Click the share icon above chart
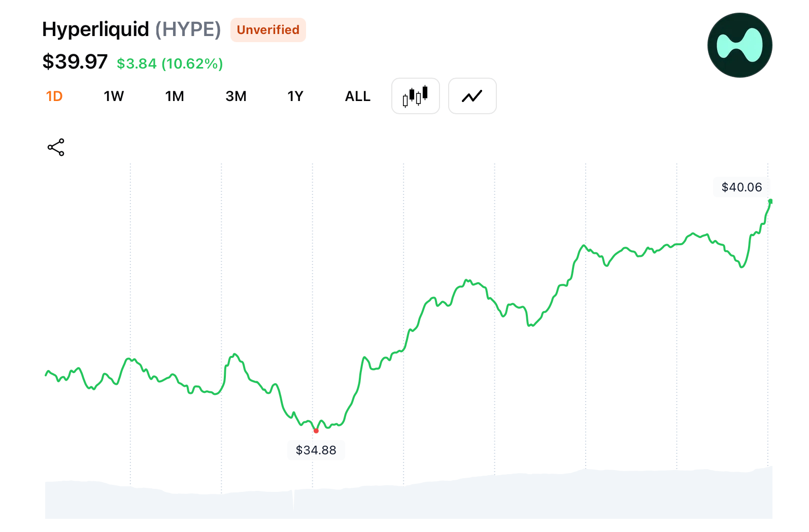Screen dimensions: 809x532 (x=56, y=147)
